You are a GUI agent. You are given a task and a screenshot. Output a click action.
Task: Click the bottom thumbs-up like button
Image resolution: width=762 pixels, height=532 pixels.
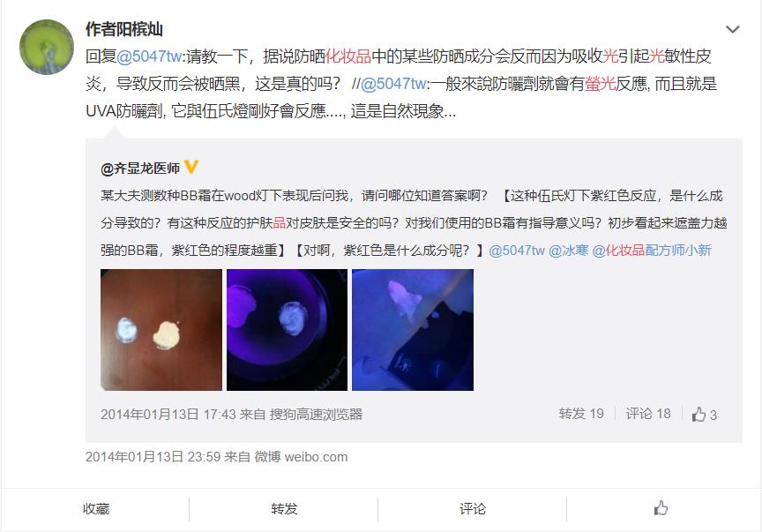[x=661, y=509]
